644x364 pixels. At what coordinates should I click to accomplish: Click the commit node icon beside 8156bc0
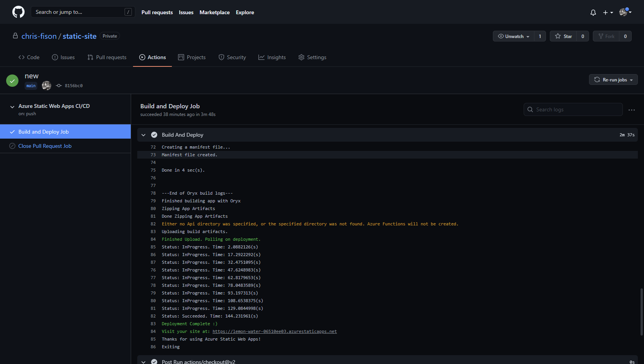59,86
